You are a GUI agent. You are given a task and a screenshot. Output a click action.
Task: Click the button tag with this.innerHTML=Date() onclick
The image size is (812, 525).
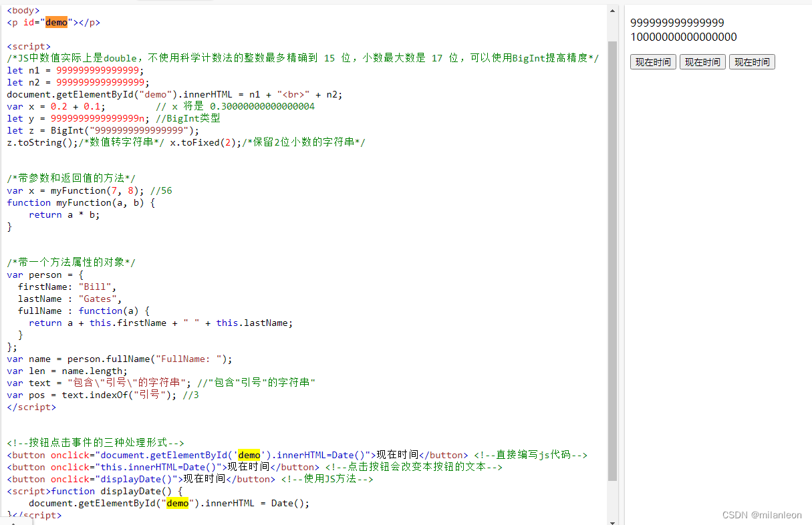tap(163, 467)
